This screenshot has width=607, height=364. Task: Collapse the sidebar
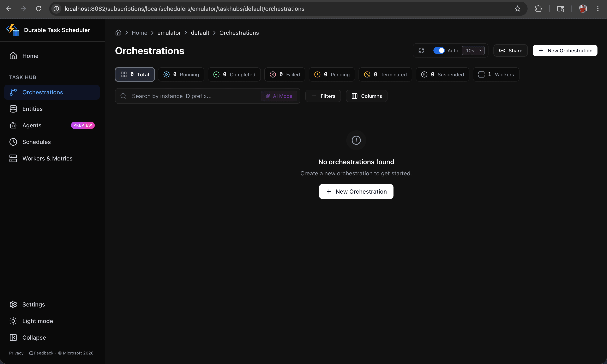pyautogui.click(x=52, y=338)
